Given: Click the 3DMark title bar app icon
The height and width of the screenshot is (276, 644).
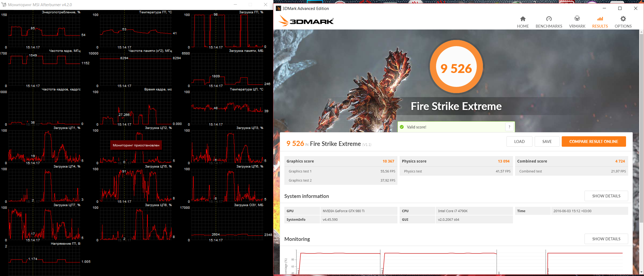Looking at the screenshot, I should [278, 8].
